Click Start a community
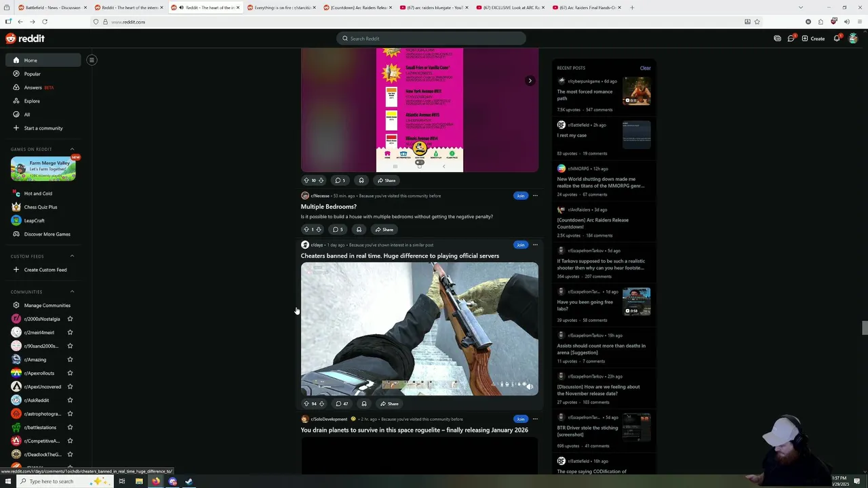The height and width of the screenshot is (488, 868). tap(43, 128)
